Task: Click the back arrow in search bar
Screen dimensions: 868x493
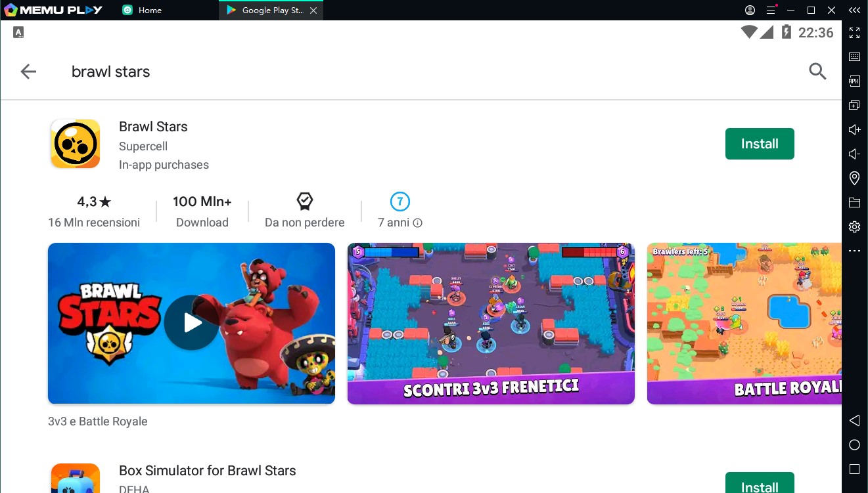Action: 28,72
